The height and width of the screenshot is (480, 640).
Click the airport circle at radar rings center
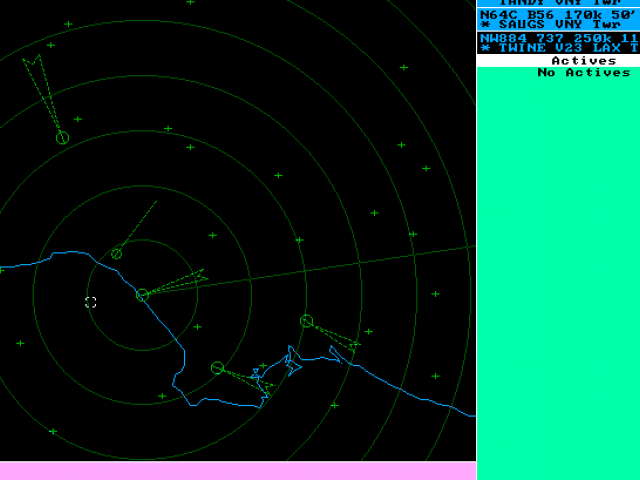coord(142,294)
